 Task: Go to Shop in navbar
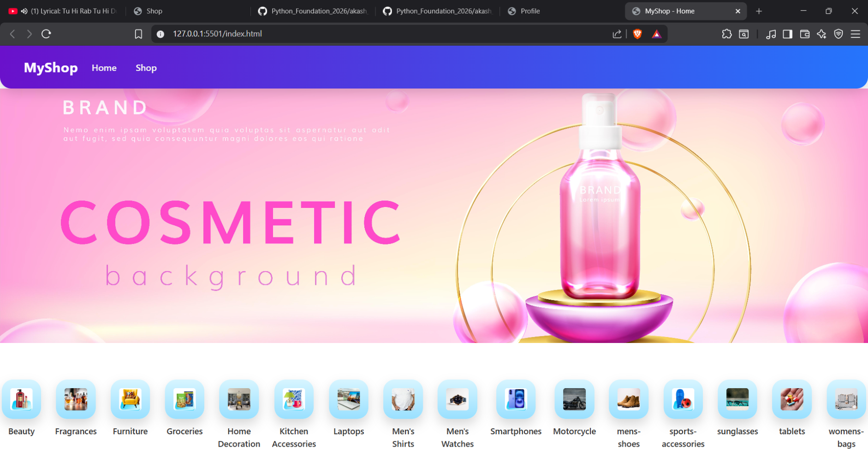point(146,68)
